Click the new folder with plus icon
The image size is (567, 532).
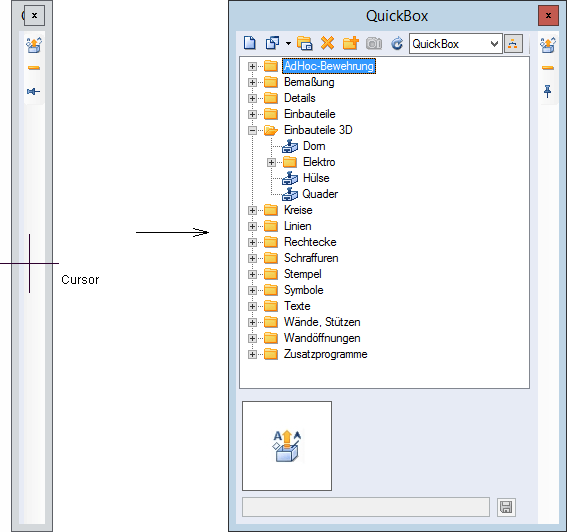350,43
